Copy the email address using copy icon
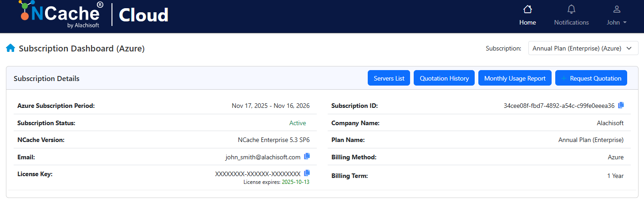The image size is (644, 203). pos(307,156)
